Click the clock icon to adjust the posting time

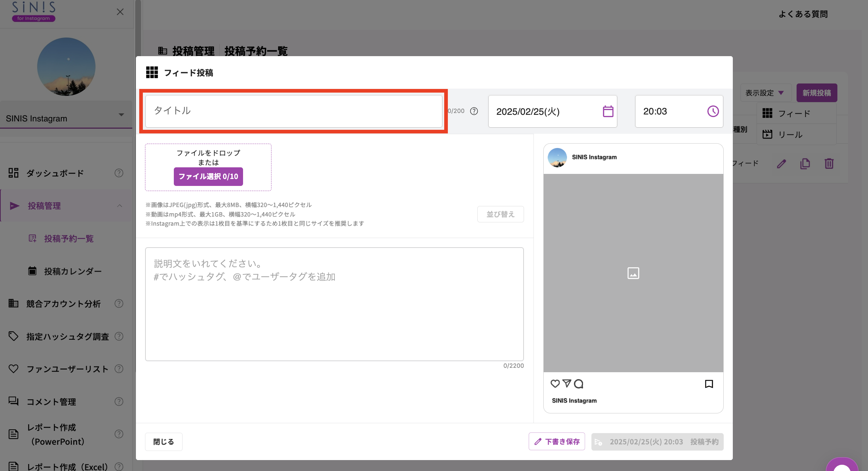pyautogui.click(x=712, y=112)
